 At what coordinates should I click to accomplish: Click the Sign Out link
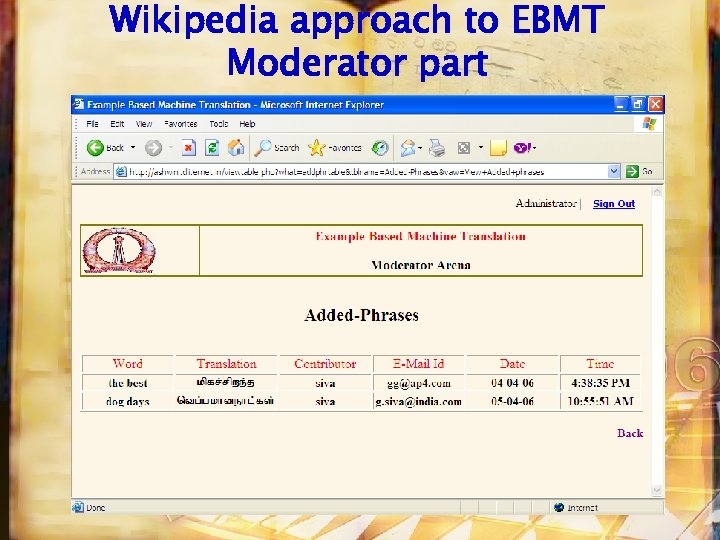pos(614,203)
